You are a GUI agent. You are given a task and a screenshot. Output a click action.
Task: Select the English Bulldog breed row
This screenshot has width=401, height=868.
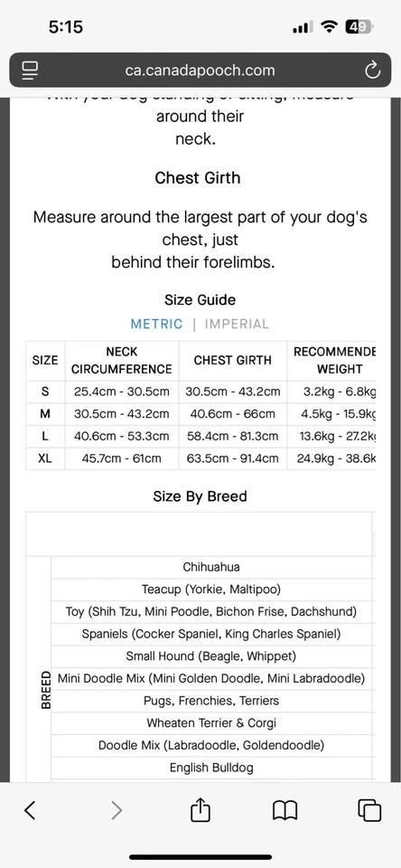(x=211, y=768)
